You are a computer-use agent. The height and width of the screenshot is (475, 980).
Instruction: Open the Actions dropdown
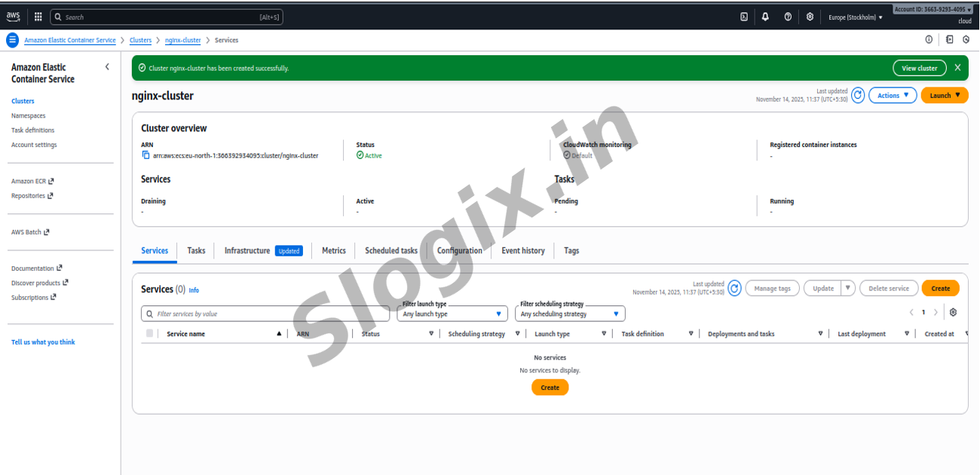pyautogui.click(x=893, y=96)
